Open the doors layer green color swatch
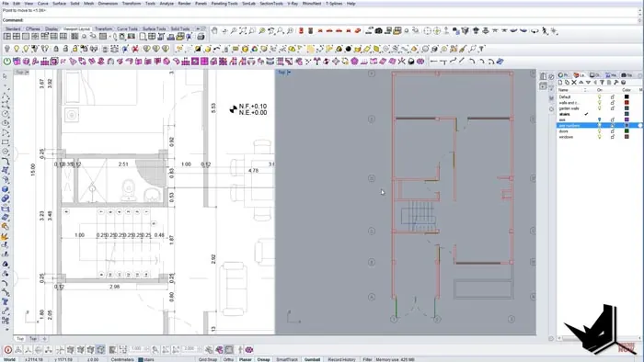 627,131
